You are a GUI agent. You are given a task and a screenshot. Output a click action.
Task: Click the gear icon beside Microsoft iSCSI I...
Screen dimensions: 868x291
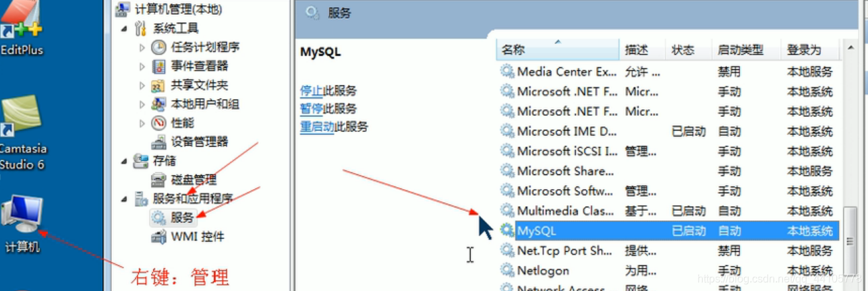point(507,151)
